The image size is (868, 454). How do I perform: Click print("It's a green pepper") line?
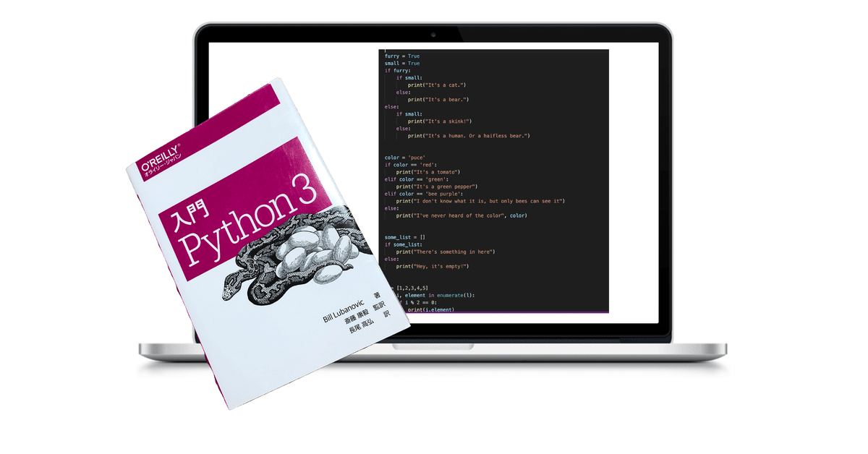point(437,187)
